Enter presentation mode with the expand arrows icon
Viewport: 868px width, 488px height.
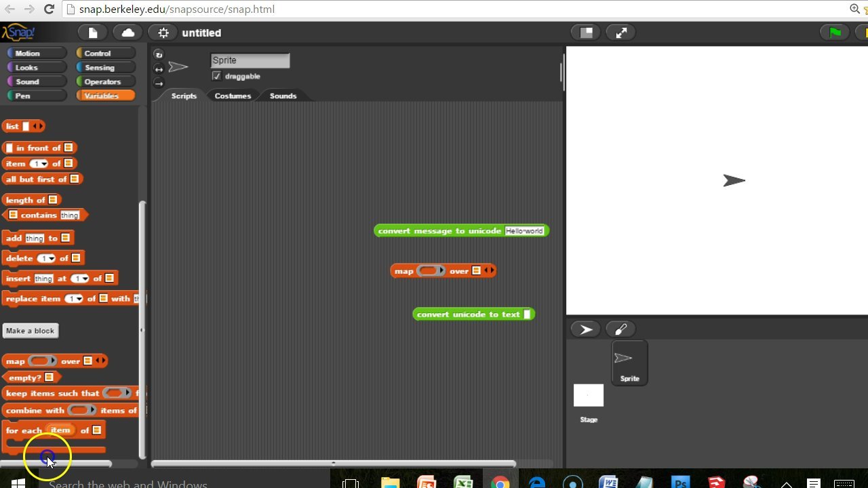pyautogui.click(x=620, y=32)
